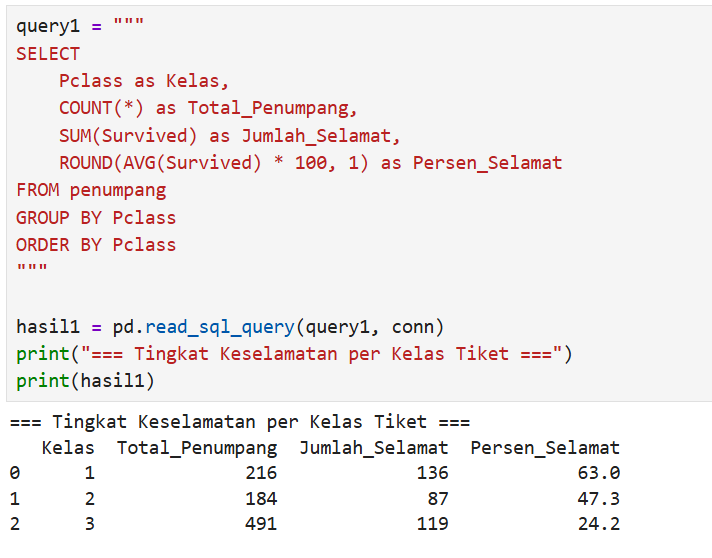
Task: Click the COUNT(*) as Total_Penumpang line
Action: (208, 108)
